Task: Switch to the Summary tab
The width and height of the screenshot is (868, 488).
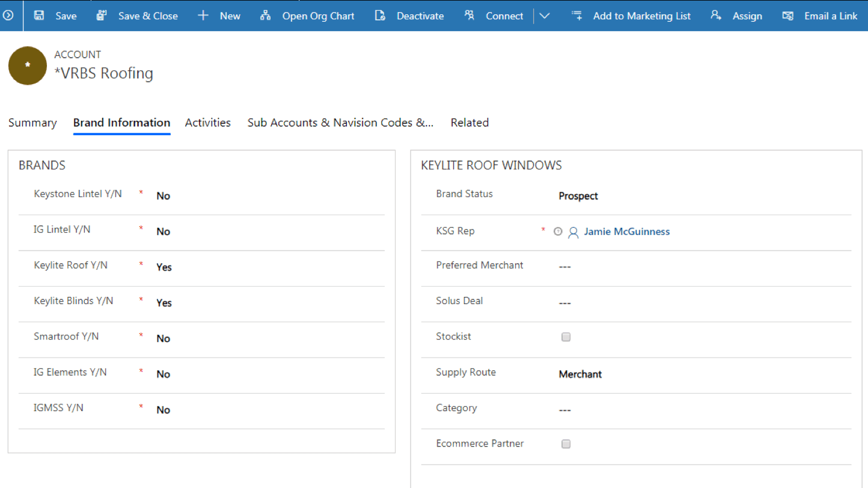Action: coord(32,123)
